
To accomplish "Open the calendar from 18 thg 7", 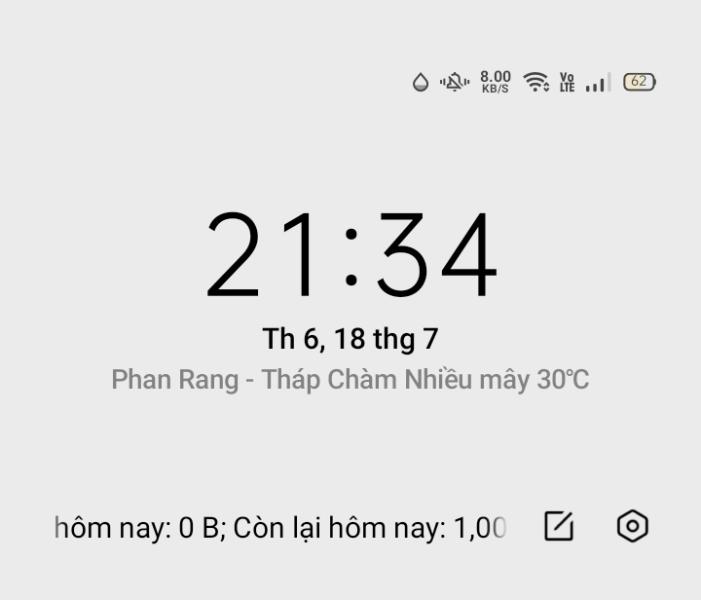I will (x=386, y=339).
